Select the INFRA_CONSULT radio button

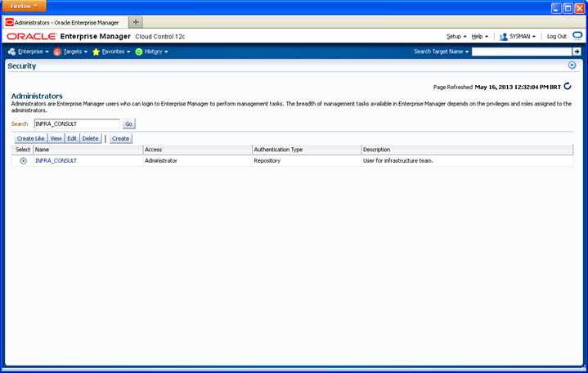(23, 160)
